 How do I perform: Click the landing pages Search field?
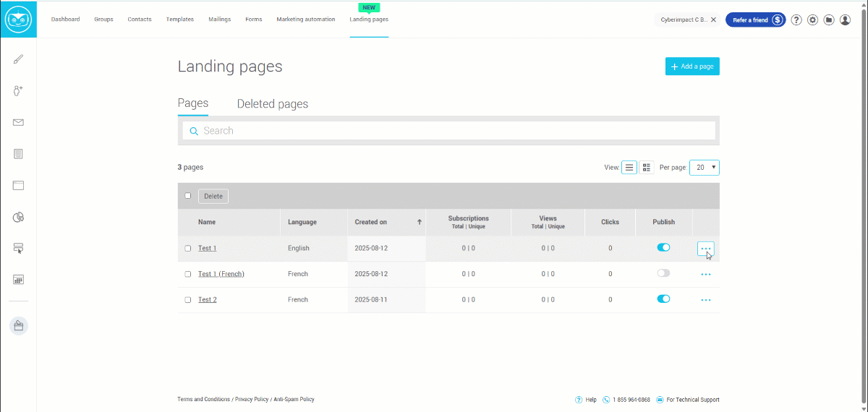[448, 131]
